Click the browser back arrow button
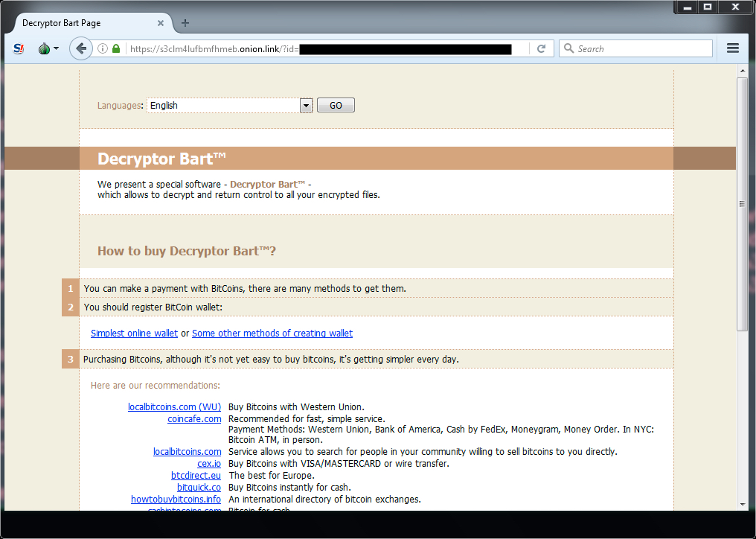This screenshot has height=539, width=756. coord(81,48)
